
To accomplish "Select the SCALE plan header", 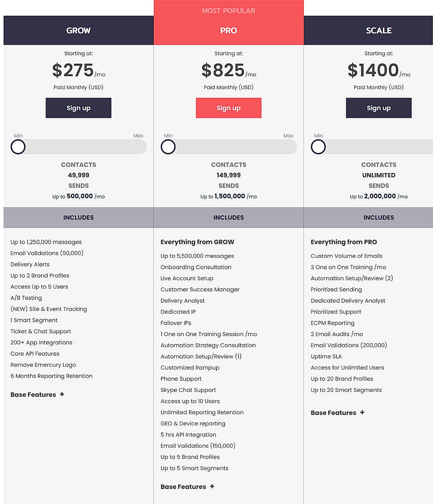I will [x=379, y=31].
